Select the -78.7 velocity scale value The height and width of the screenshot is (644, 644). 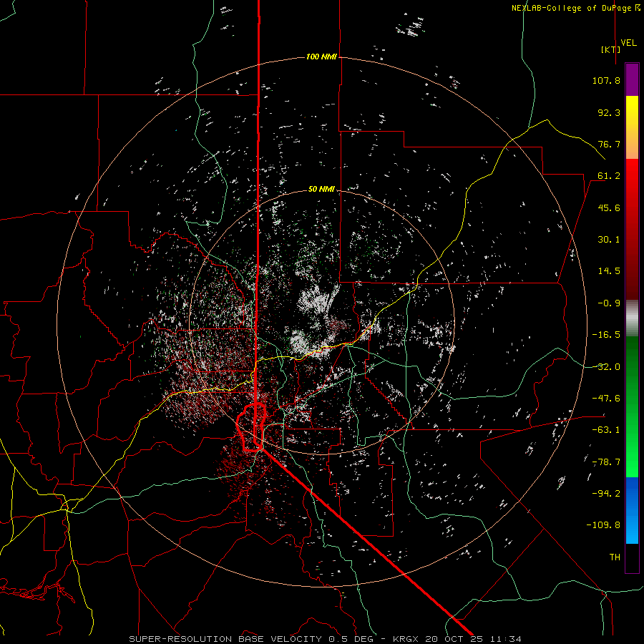pos(606,462)
